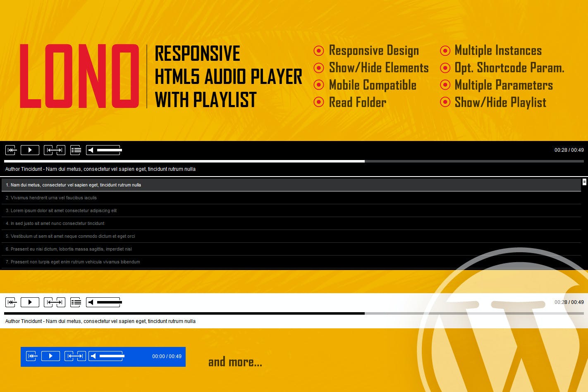The width and height of the screenshot is (588, 392).
Task: Mute the speaker in the white player
Action: (91, 302)
